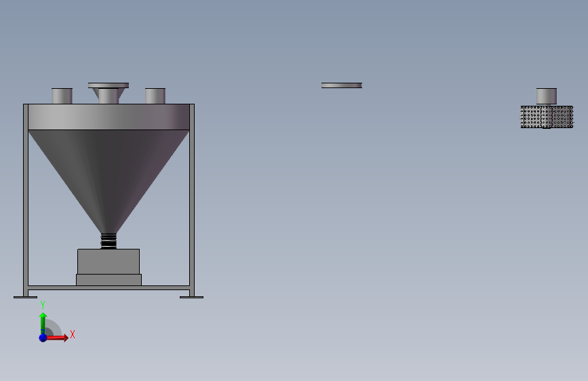Select the center flange plate atop hopper
Viewport: 588px width, 381px height.
(x=109, y=85)
